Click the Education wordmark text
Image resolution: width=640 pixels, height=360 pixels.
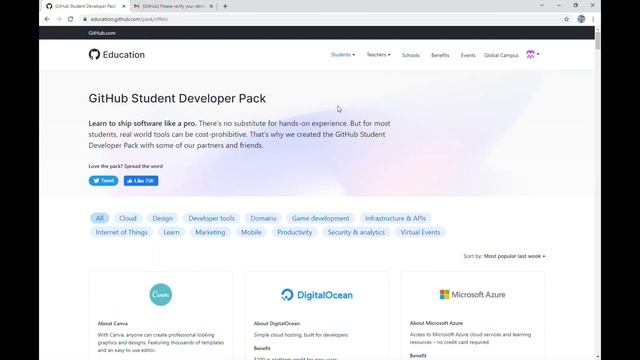pyautogui.click(x=124, y=55)
